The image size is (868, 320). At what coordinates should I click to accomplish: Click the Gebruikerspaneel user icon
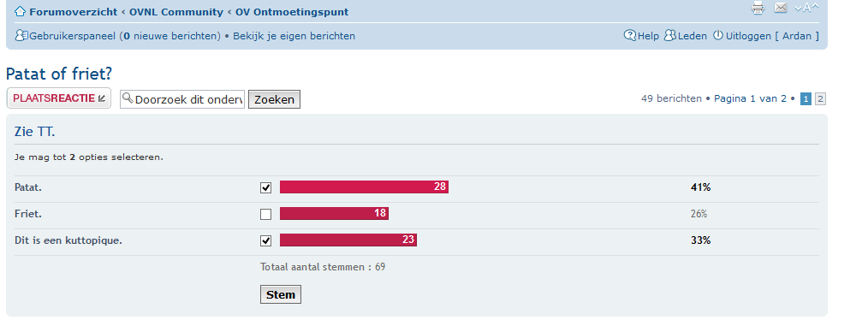[21, 35]
